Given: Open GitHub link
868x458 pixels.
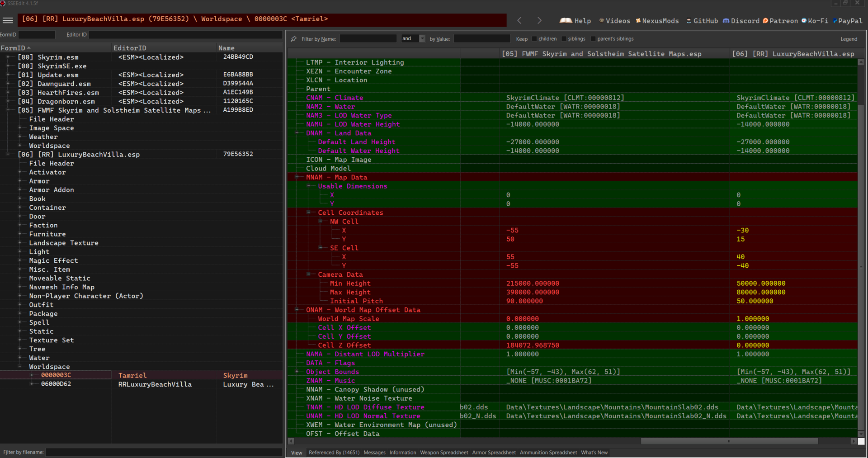Looking at the screenshot, I should [x=702, y=21].
